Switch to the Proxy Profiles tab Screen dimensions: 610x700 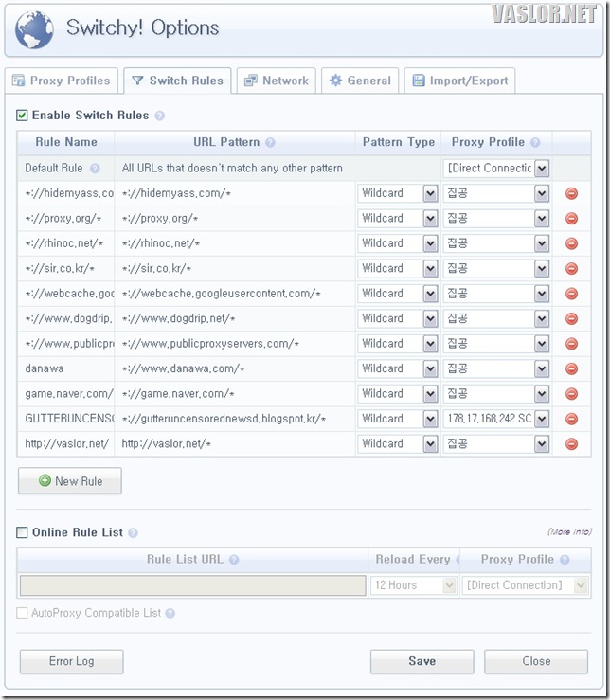click(x=61, y=81)
